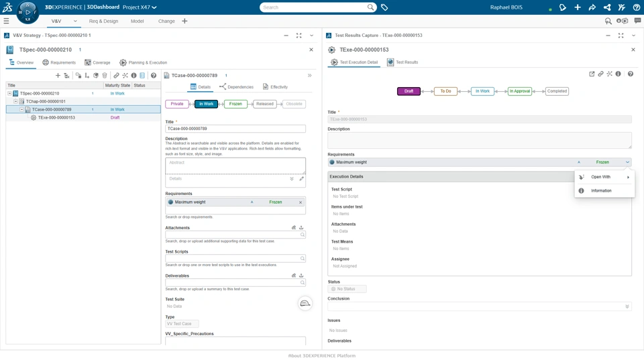Switch to the Change tab

pyautogui.click(x=166, y=21)
